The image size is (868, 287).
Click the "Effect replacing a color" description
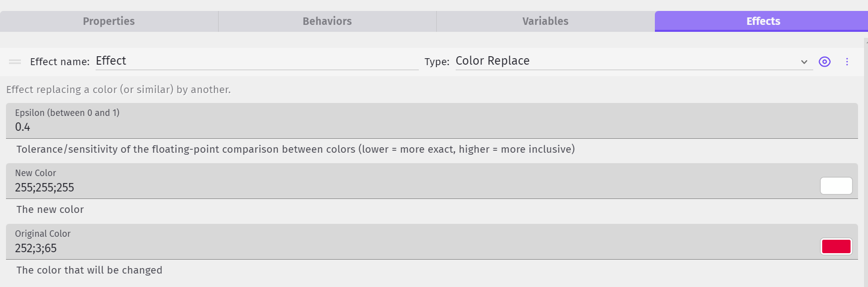pyautogui.click(x=119, y=90)
